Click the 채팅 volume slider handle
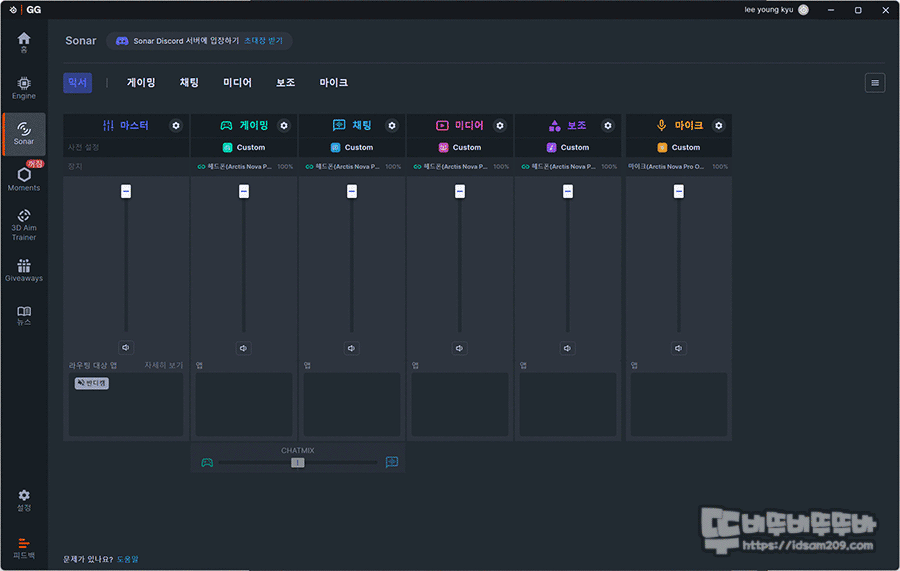900x571 pixels. [352, 191]
